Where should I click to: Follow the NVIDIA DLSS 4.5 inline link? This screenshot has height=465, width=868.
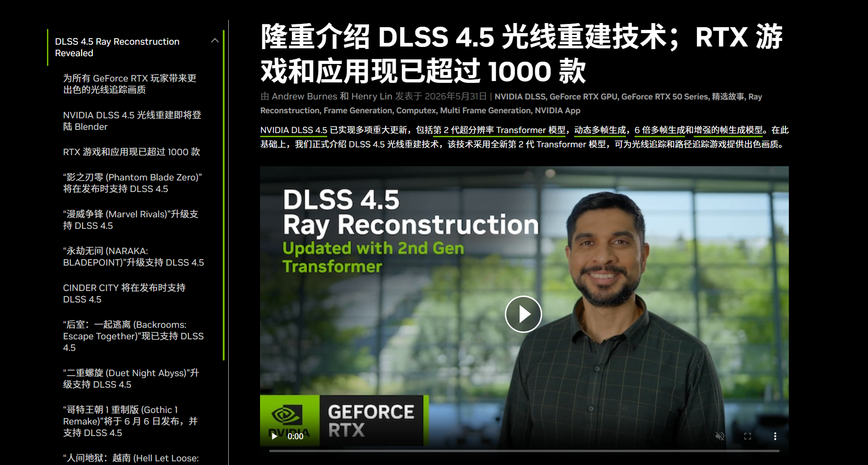pyautogui.click(x=294, y=130)
